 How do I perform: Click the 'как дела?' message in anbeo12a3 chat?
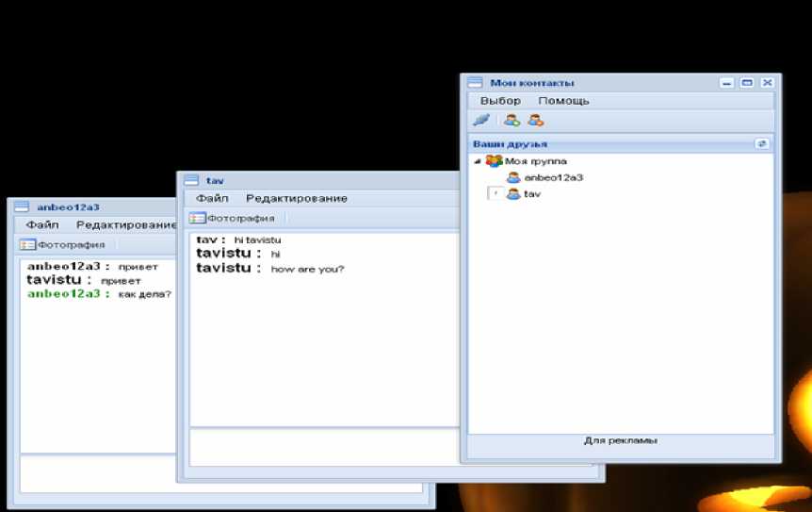click(144, 294)
